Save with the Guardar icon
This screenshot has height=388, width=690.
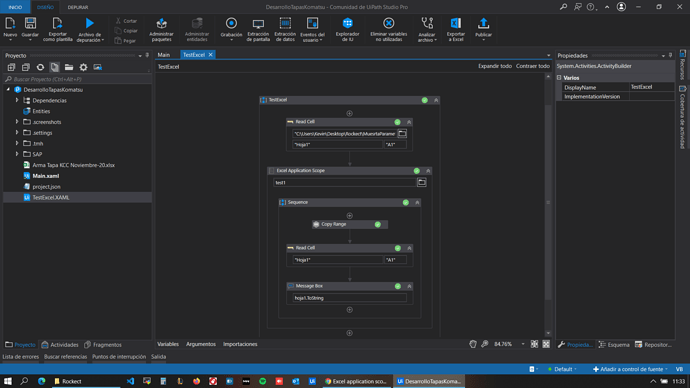(x=30, y=23)
